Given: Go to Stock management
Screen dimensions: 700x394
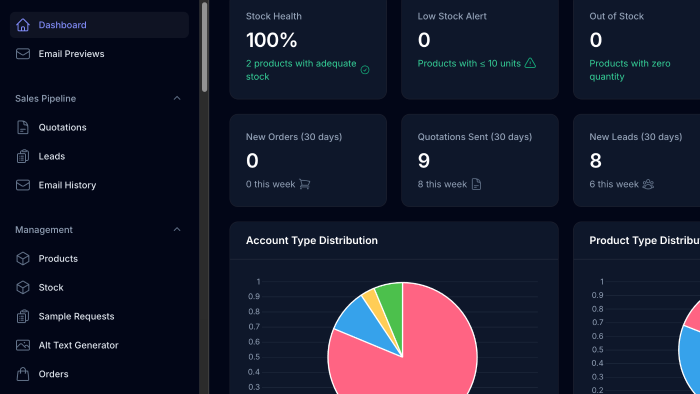Looking at the screenshot, I should pyautogui.click(x=99, y=287).
